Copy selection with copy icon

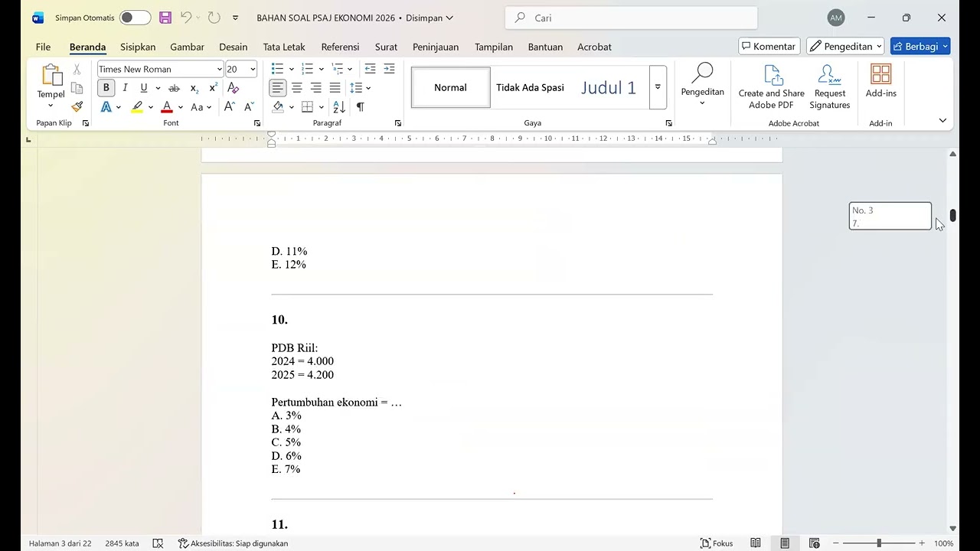(77, 88)
